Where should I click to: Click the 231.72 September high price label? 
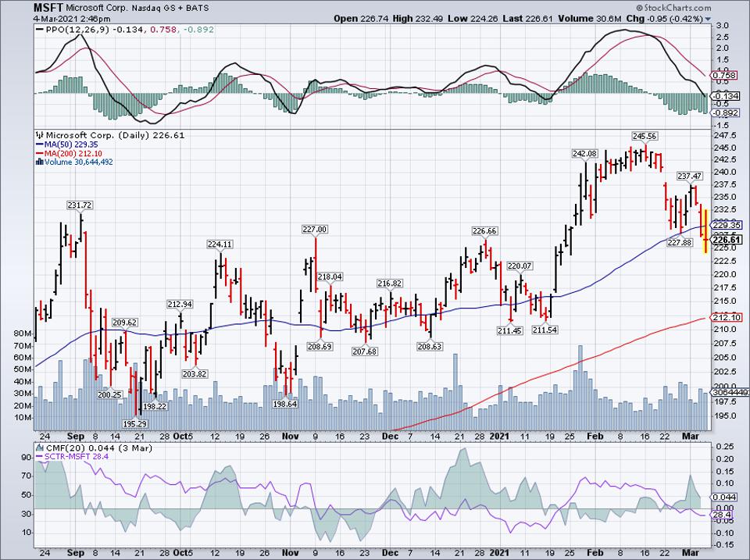pos(81,205)
